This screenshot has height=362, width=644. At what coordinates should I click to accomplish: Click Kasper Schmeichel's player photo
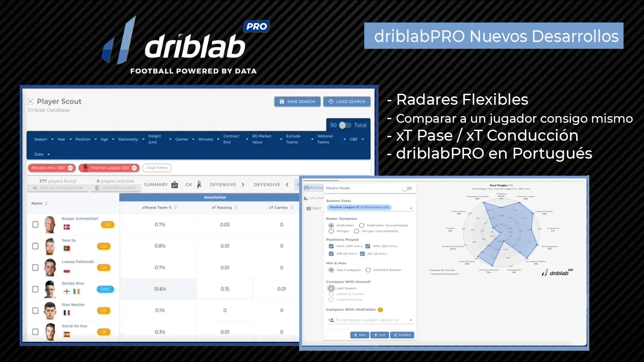50,224
